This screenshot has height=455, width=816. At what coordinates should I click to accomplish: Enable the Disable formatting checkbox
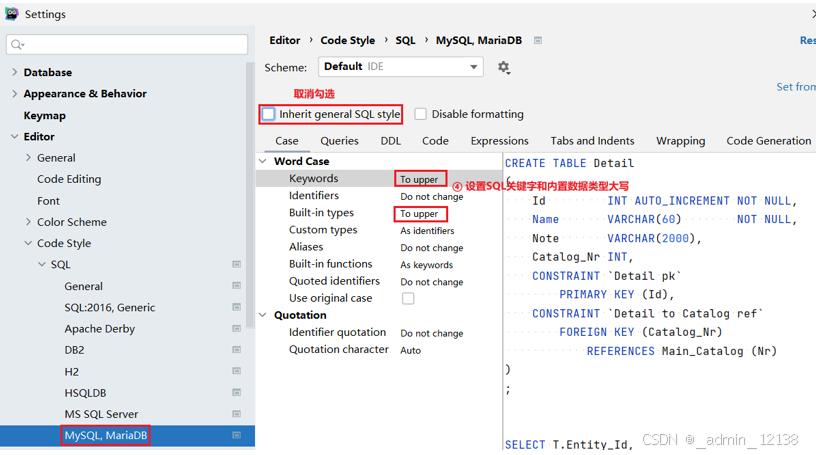(x=420, y=114)
